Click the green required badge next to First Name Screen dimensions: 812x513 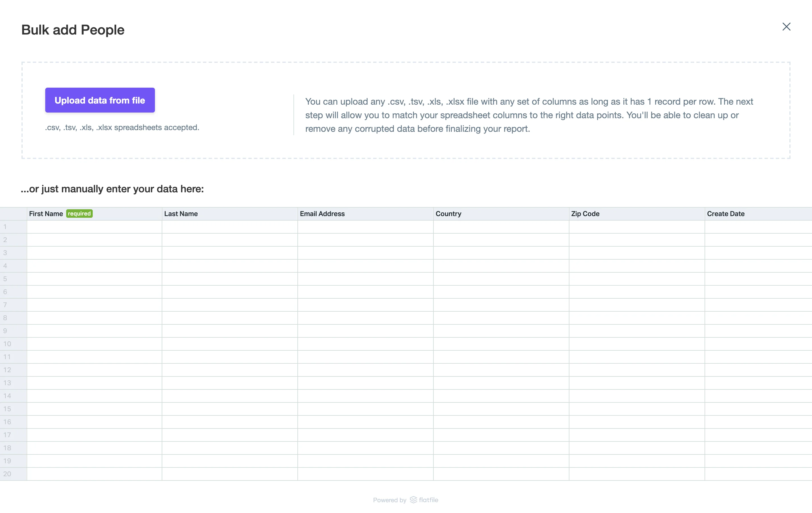coord(79,214)
